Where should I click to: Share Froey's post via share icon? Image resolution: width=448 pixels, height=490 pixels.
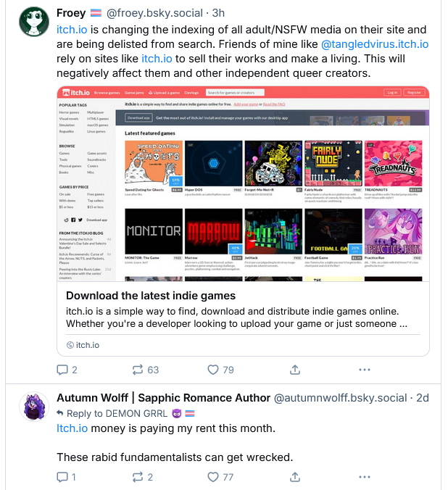point(295,370)
